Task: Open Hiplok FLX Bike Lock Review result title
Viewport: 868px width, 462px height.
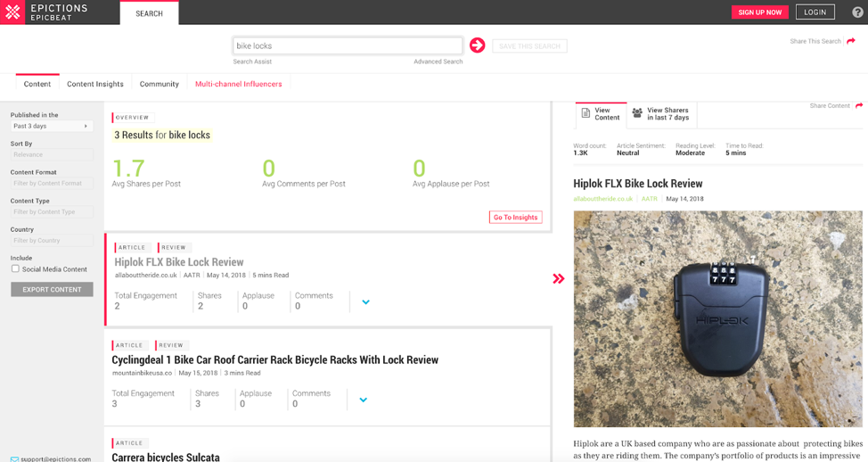Action: [179, 262]
